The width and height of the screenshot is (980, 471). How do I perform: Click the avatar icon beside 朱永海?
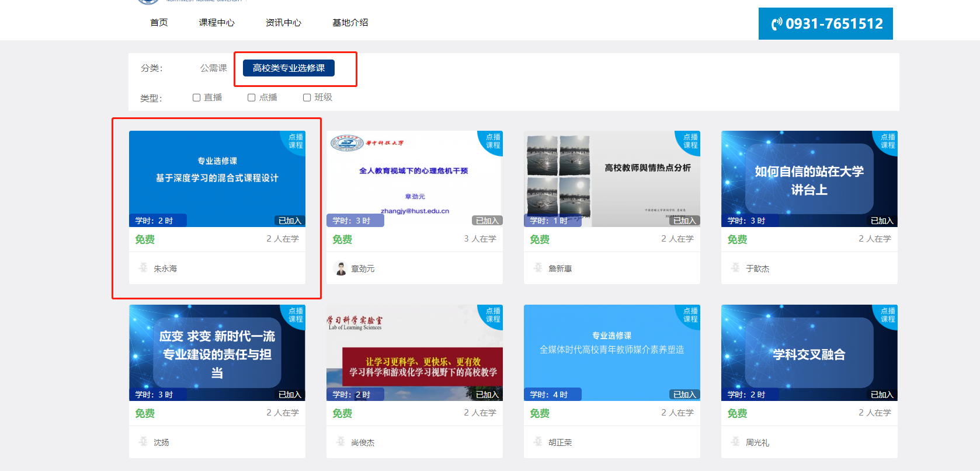[143, 268]
